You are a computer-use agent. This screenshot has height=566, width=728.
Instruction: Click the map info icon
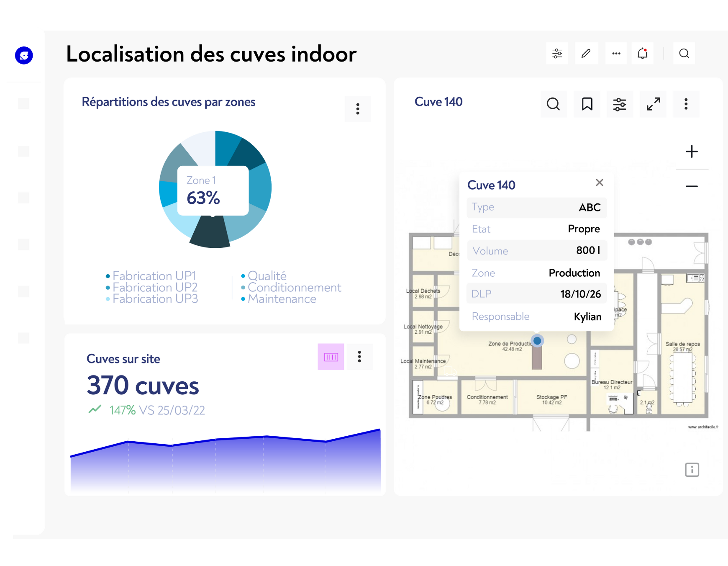(692, 470)
